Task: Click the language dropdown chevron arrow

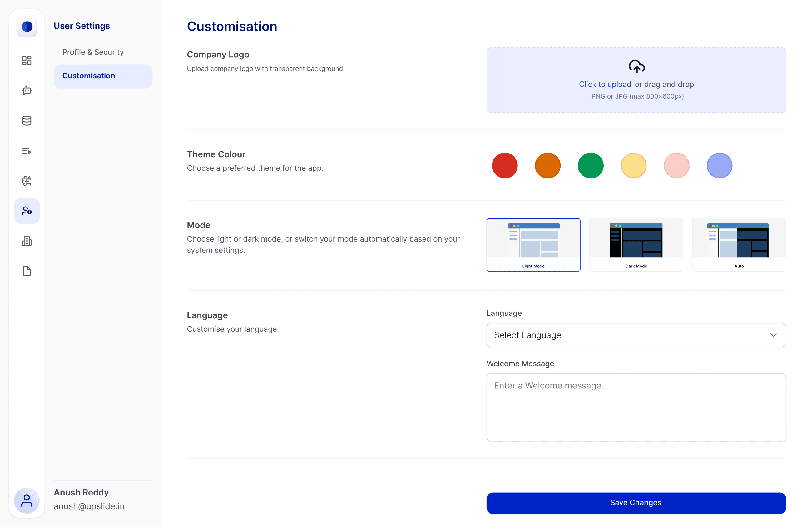Action: tap(773, 335)
